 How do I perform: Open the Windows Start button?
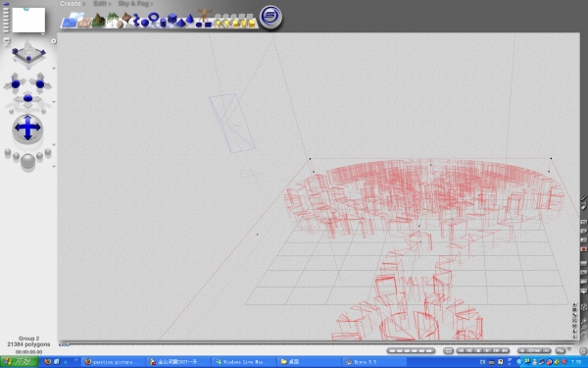(20, 361)
